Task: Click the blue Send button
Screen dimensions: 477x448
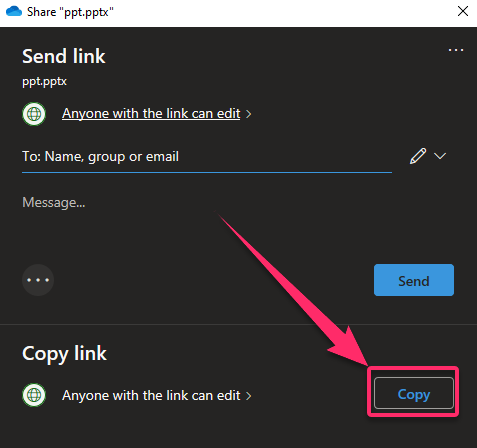Action: [414, 280]
